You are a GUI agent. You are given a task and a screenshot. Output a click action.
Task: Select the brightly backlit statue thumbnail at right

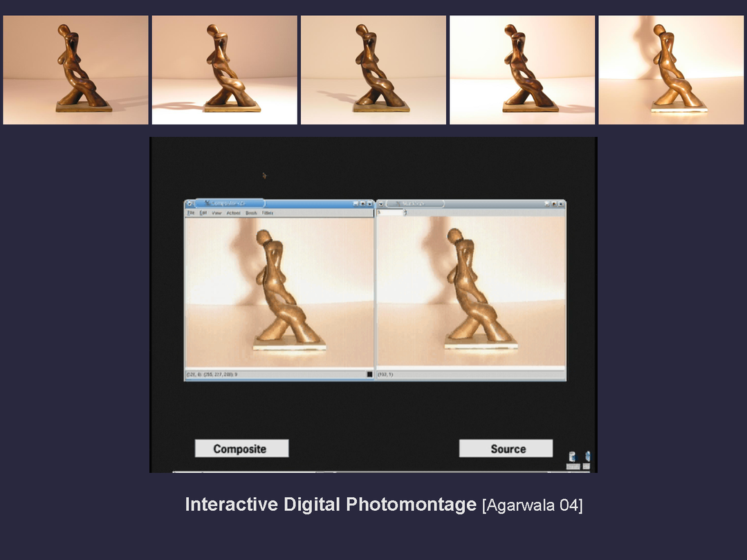click(x=671, y=70)
